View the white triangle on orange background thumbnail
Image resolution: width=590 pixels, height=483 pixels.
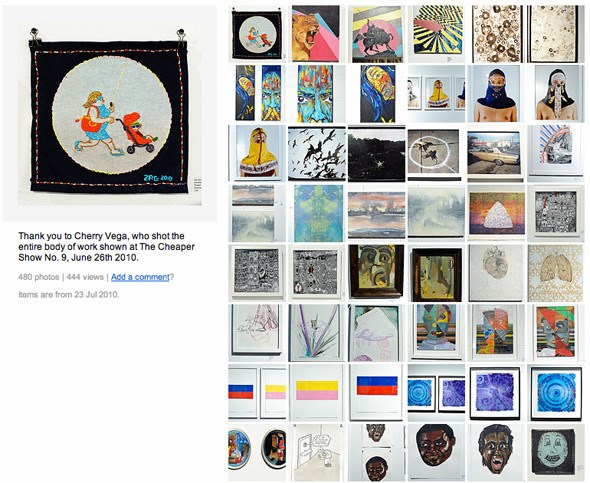(495, 213)
